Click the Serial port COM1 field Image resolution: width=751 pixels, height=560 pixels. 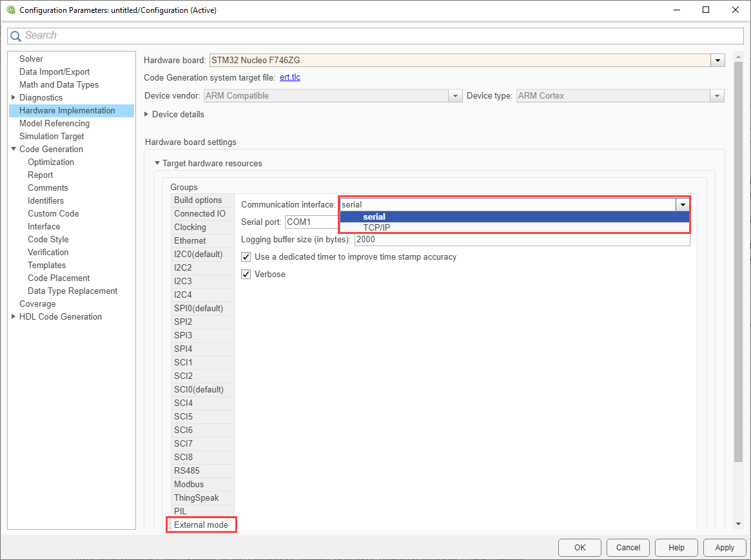click(x=312, y=222)
